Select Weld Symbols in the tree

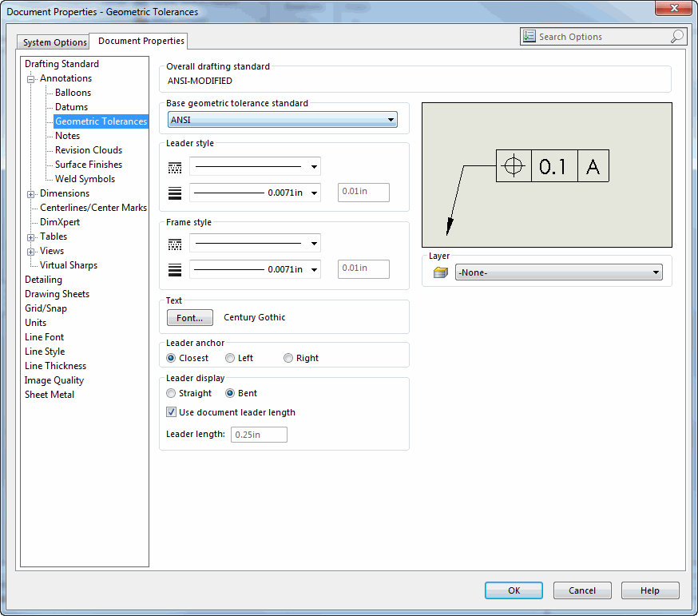85,179
